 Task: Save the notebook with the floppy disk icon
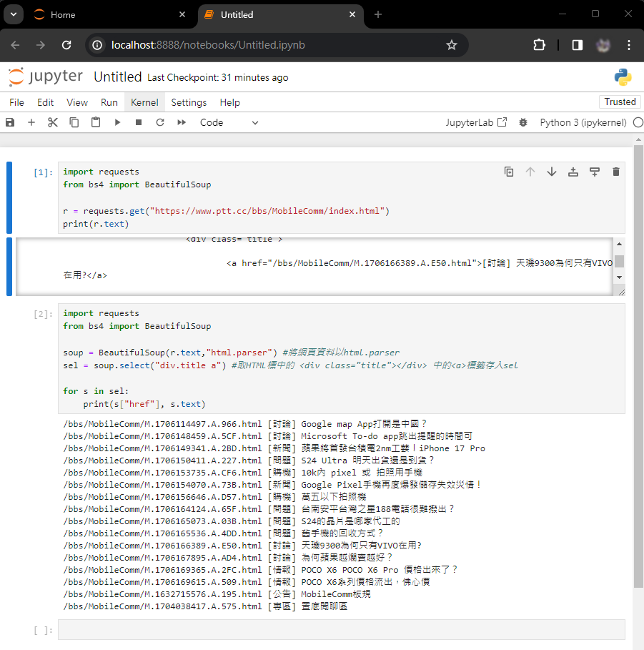(10, 122)
